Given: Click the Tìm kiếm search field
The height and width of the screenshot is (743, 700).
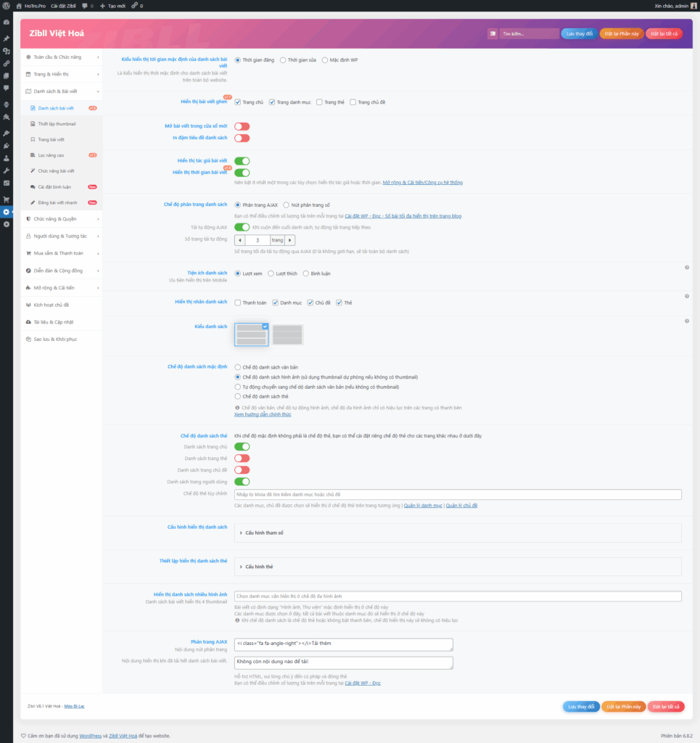Looking at the screenshot, I should 529,33.
